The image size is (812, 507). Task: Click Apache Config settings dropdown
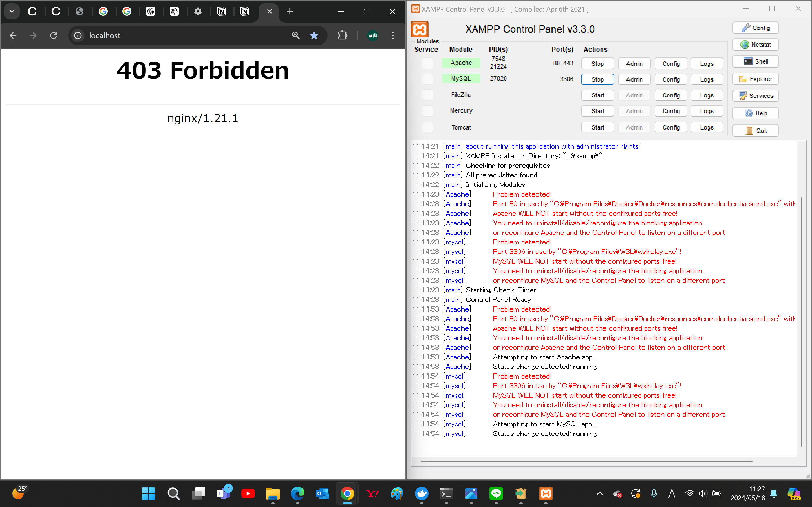(670, 63)
